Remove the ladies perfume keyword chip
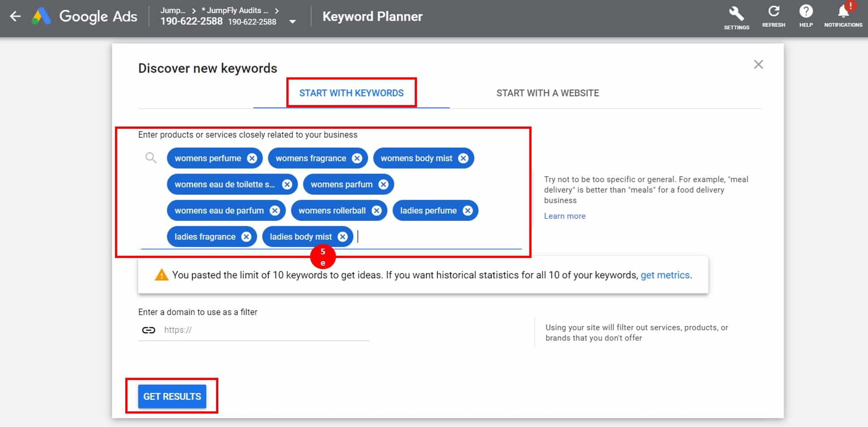 pos(468,211)
